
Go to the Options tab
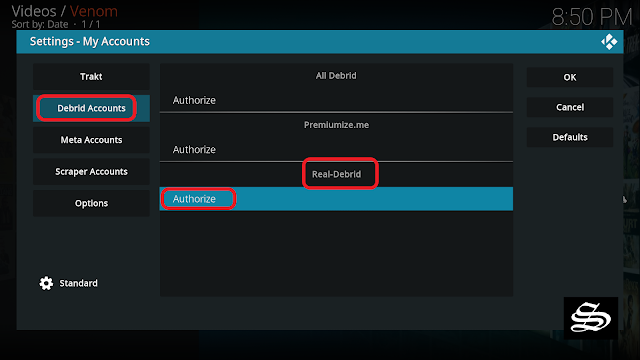coord(91,203)
